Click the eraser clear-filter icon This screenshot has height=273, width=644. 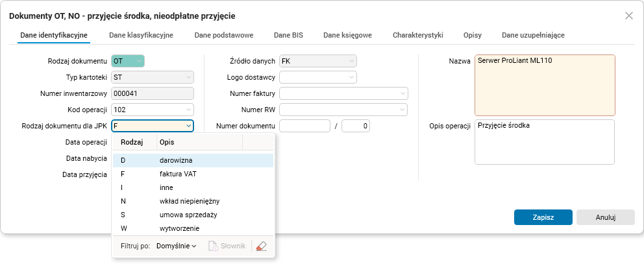262,246
